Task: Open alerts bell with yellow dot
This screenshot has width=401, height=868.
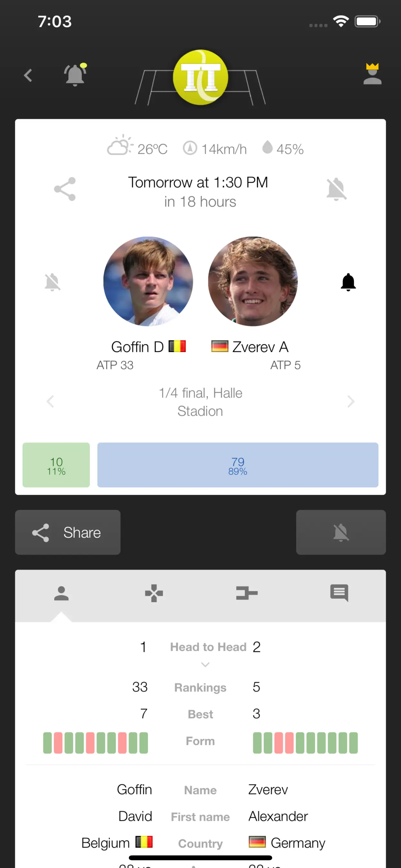Action: point(76,75)
